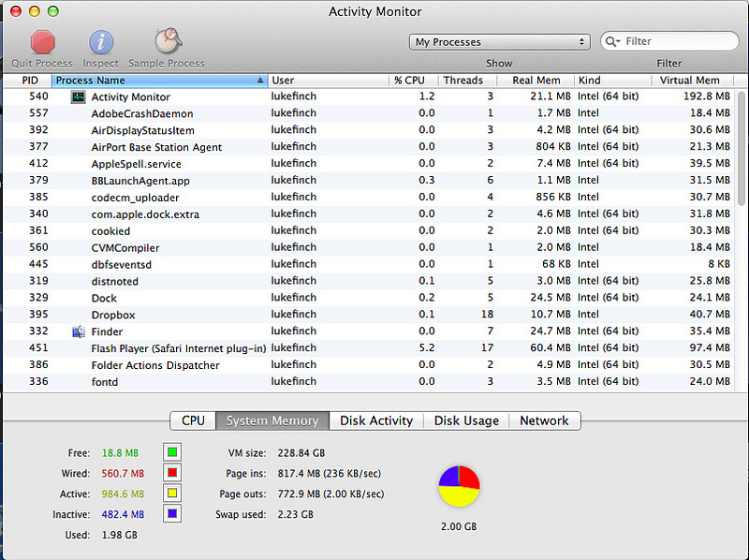The height and width of the screenshot is (560, 749).
Task: Select the BBLaunchAgent.app process
Action: [368, 180]
